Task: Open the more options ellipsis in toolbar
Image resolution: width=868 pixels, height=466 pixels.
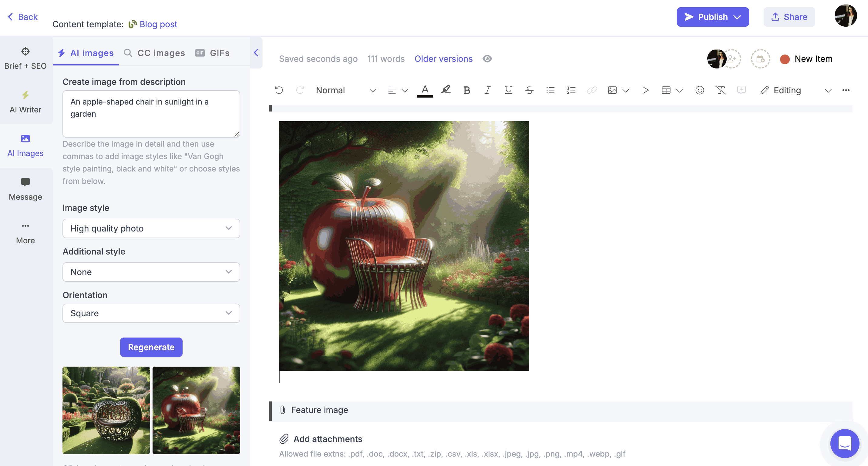Action: pyautogui.click(x=846, y=90)
